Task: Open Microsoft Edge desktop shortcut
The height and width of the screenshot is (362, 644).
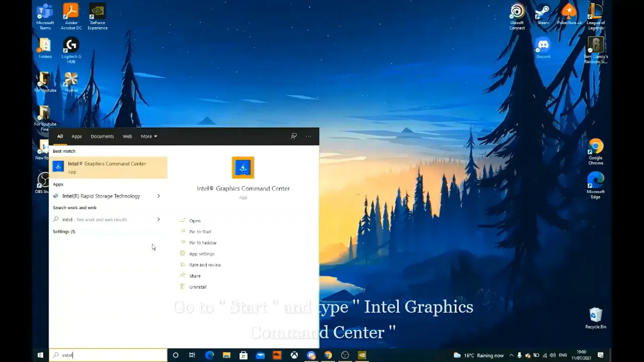Action: click(596, 186)
